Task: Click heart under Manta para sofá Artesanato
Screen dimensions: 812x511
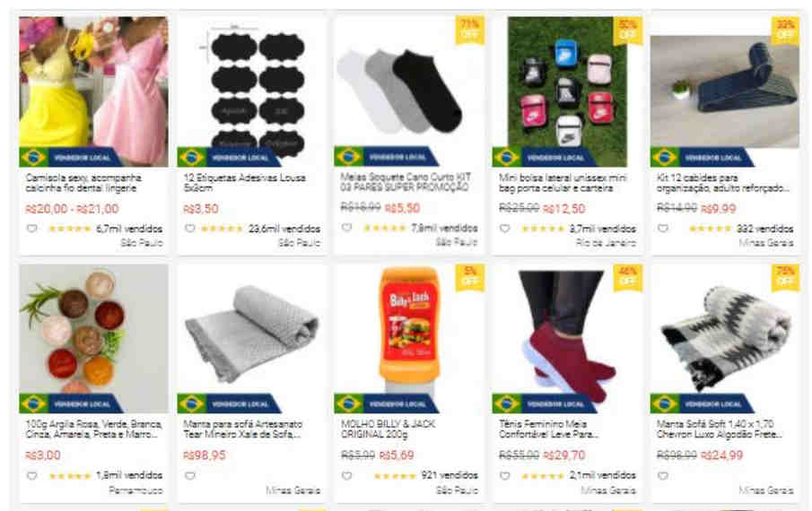Action: point(190,475)
